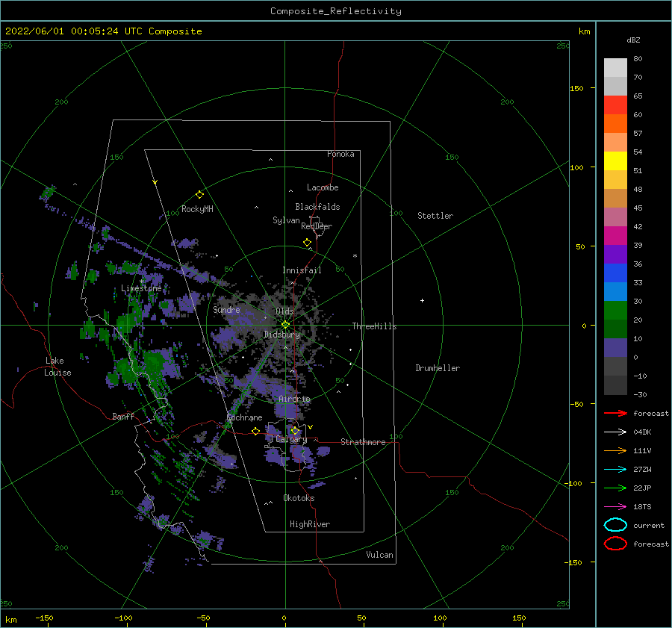The width and height of the screenshot is (672, 628).
Task: Click the yellow 150 tick on right axis
Action: [x=576, y=88]
